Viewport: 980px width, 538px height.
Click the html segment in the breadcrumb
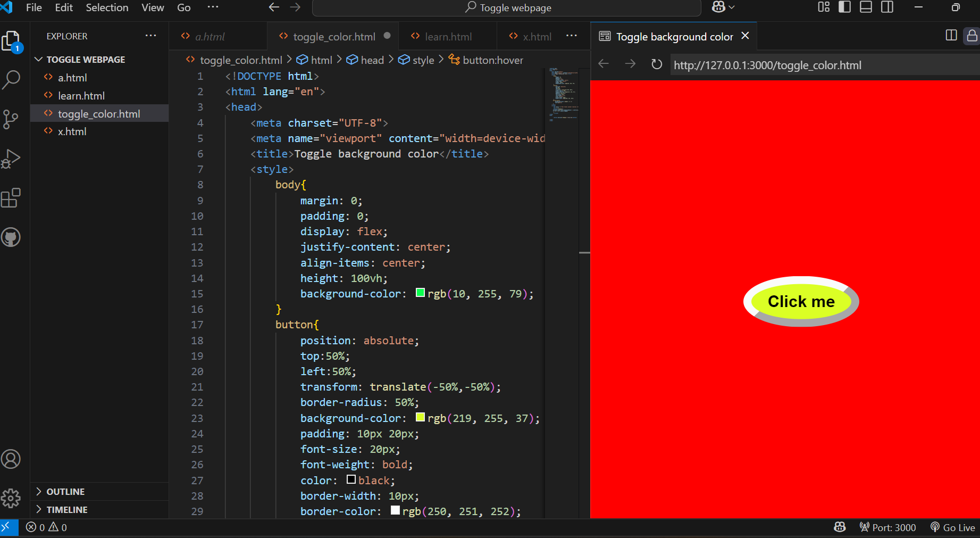coord(314,60)
